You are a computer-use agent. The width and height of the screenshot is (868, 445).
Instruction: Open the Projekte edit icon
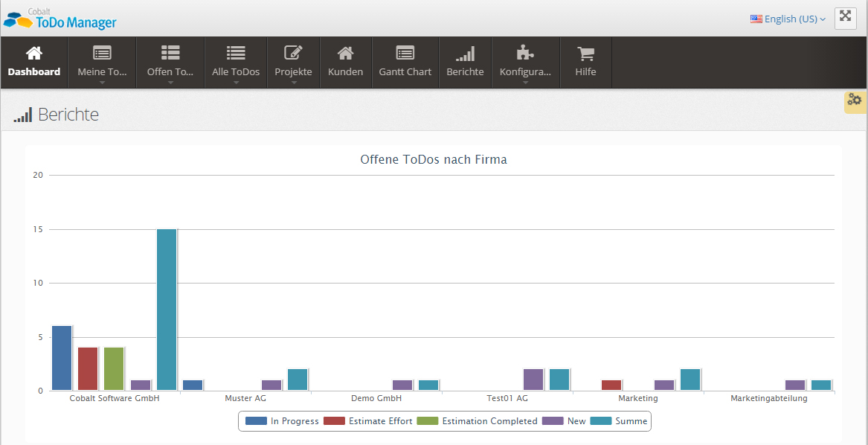(x=293, y=54)
